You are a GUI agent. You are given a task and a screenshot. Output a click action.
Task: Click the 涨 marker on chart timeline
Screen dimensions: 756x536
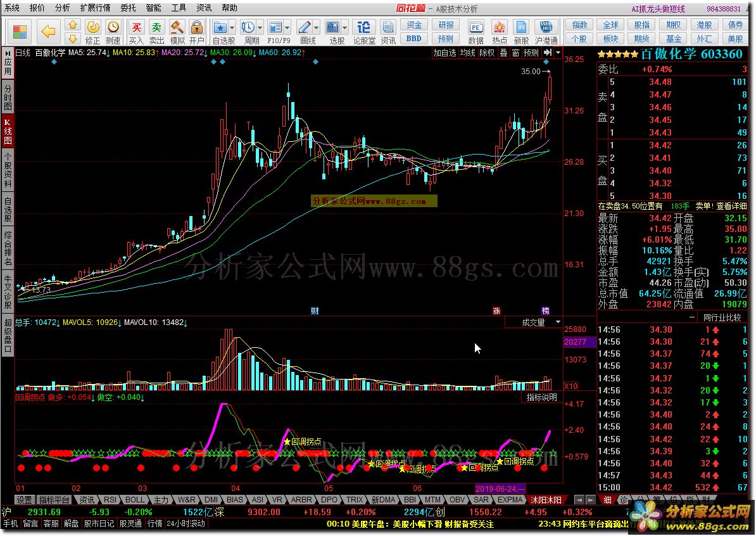point(496,310)
